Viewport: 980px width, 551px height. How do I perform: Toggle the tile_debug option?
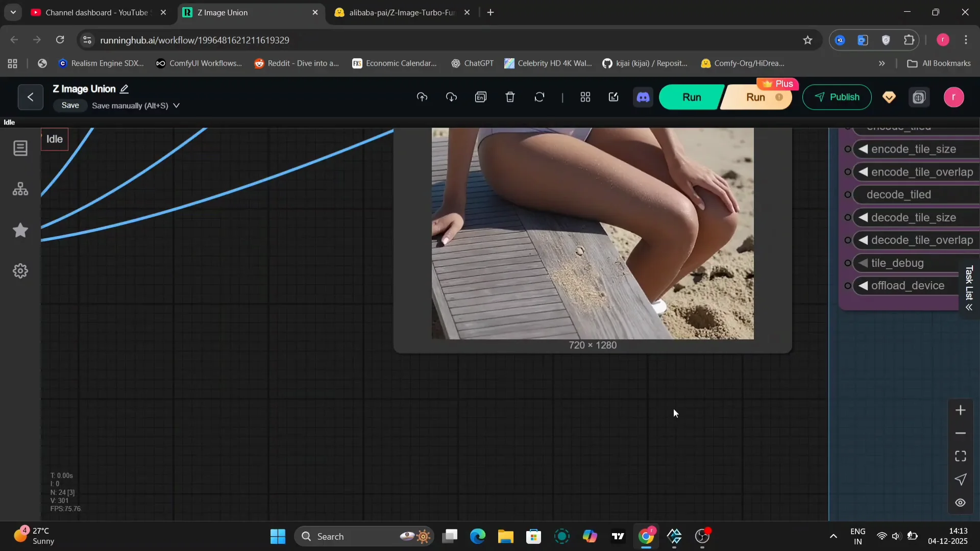pos(897,263)
